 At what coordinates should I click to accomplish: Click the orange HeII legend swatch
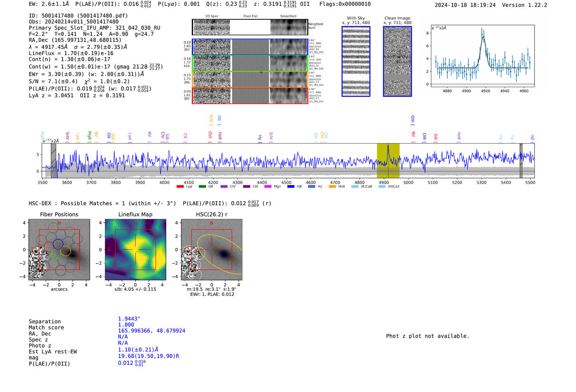click(332, 186)
